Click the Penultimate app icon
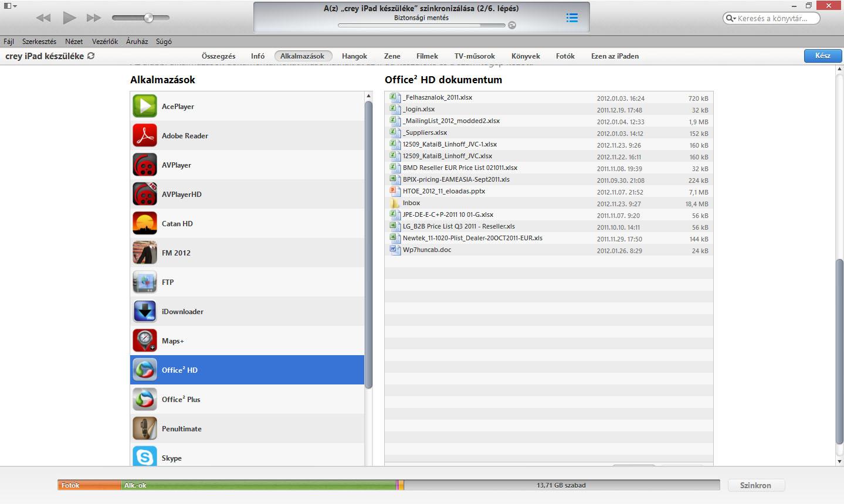 tap(145, 428)
